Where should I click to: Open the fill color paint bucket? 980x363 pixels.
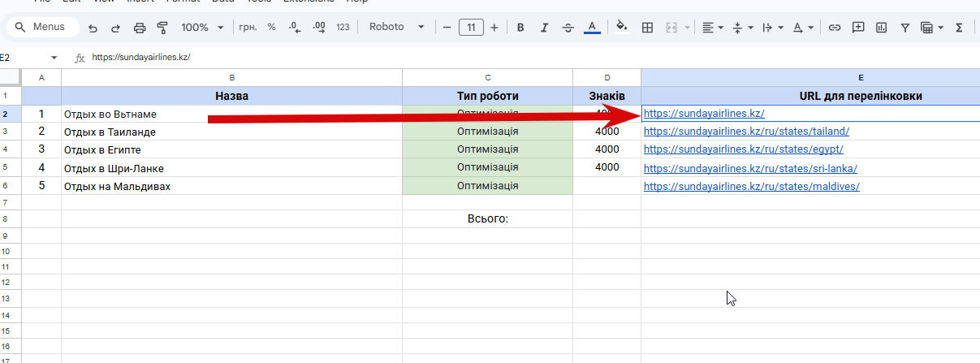coord(622,27)
